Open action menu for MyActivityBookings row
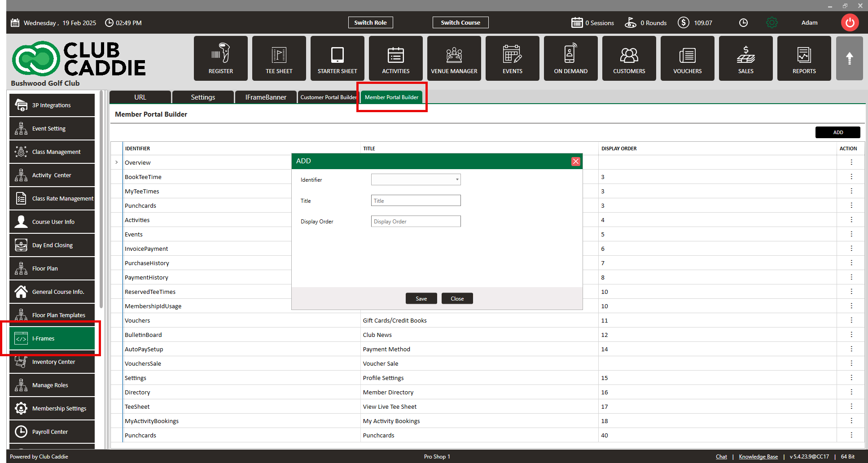This screenshot has height=463, width=868. (851, 421)
